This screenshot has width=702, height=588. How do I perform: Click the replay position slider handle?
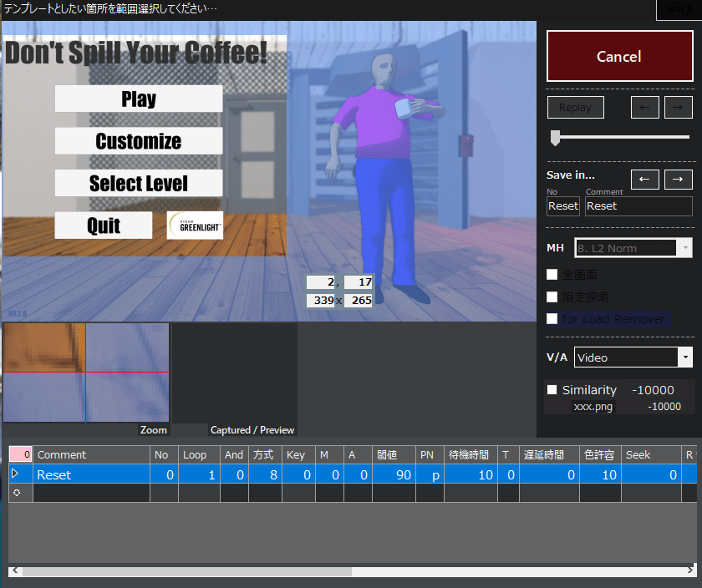pyautogui.click(x=555, y=138)
